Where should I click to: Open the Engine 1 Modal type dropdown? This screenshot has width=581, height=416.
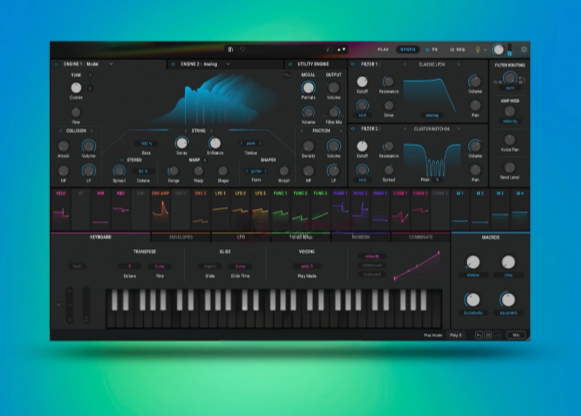pos(111,64)
